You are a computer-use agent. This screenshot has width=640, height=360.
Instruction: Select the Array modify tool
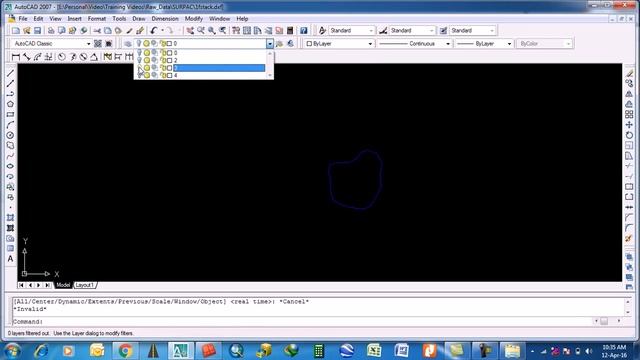coord(629,114)
